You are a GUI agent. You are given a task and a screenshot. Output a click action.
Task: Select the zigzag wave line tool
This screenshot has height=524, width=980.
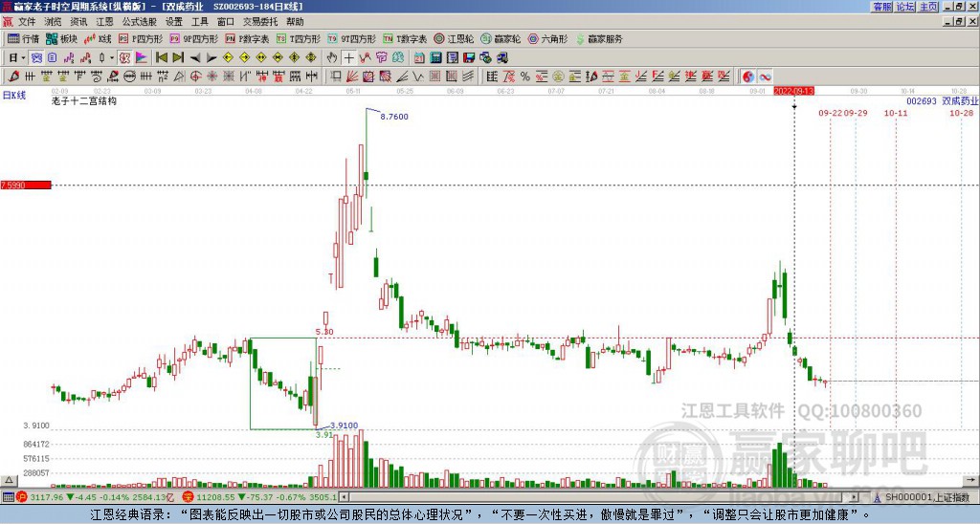click(417, 76)
